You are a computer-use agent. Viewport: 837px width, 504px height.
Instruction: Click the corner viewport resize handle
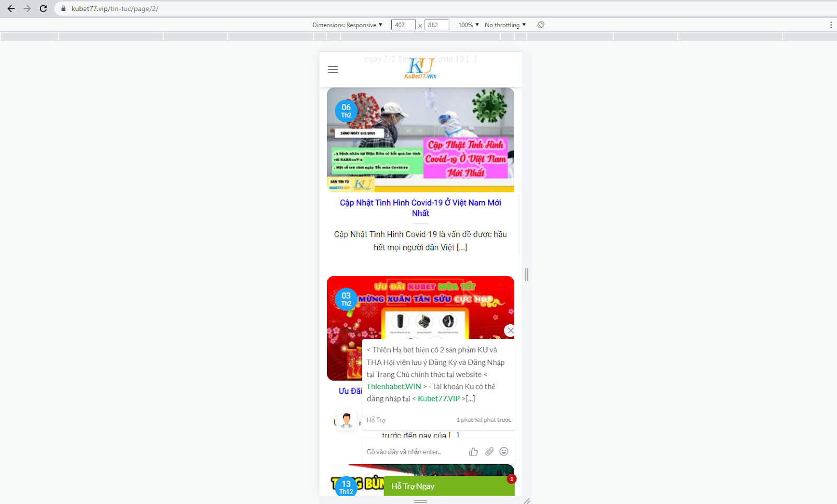click(x=527, y=501)
